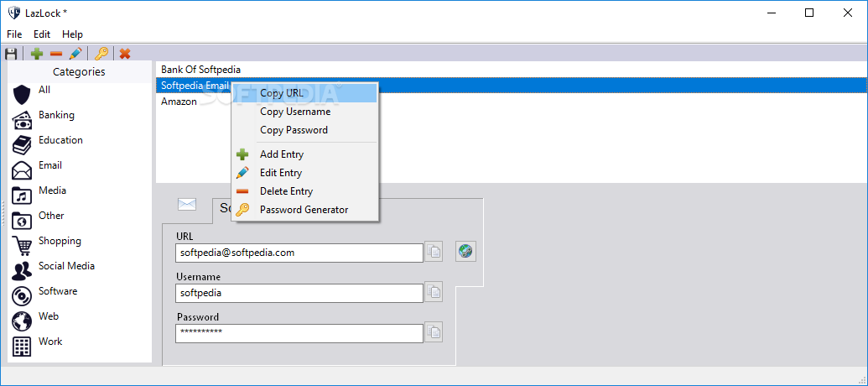Click the red X toolbar icon
This screenshot has width=868, height=386.
125,54
